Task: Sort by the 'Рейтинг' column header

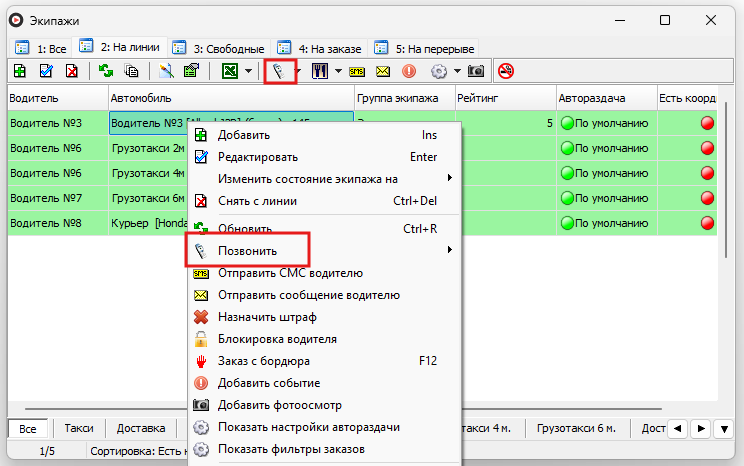Action: [506, 98]
